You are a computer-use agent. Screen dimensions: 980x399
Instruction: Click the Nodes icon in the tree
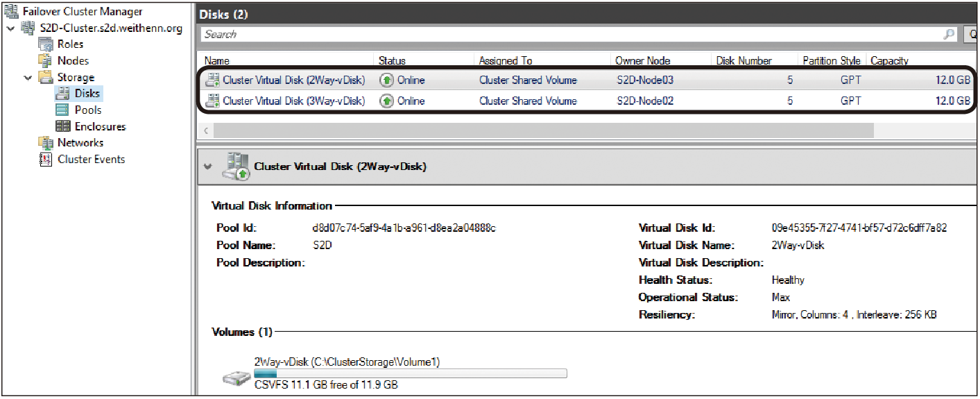(x=46, y=61)
